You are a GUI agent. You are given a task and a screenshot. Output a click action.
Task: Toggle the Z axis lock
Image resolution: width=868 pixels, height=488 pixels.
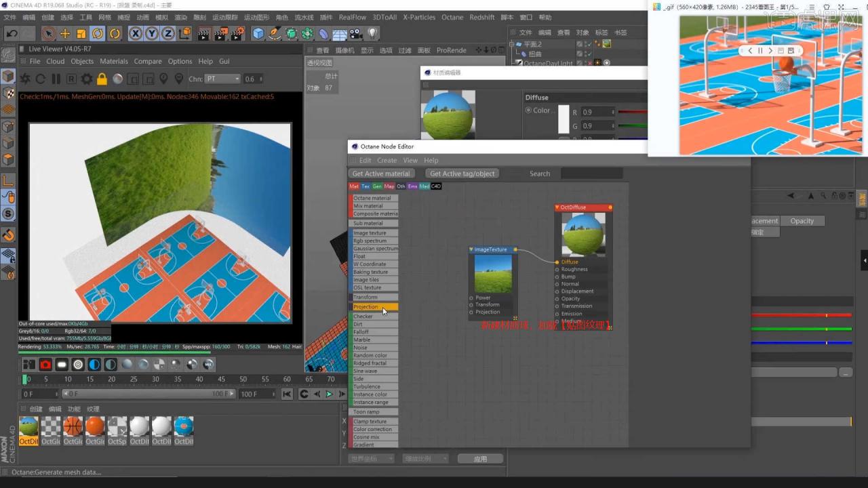pyautogui.click(x=168, y=33)
